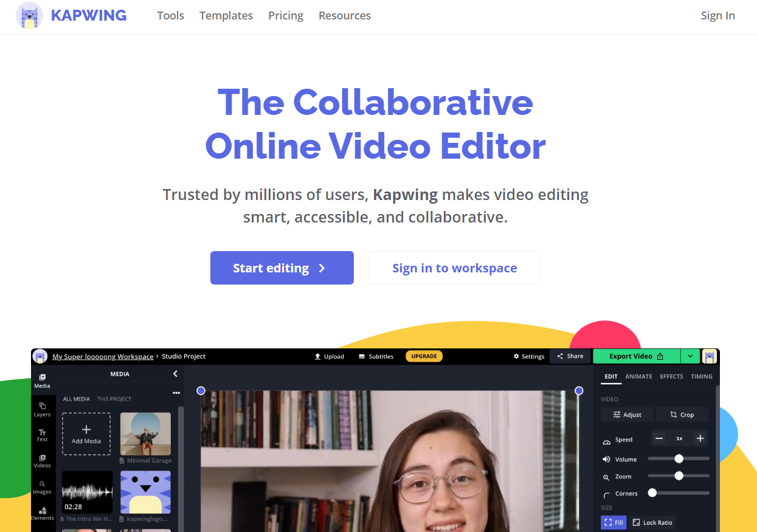Click the 1x speed value

[x=680, y=438]
